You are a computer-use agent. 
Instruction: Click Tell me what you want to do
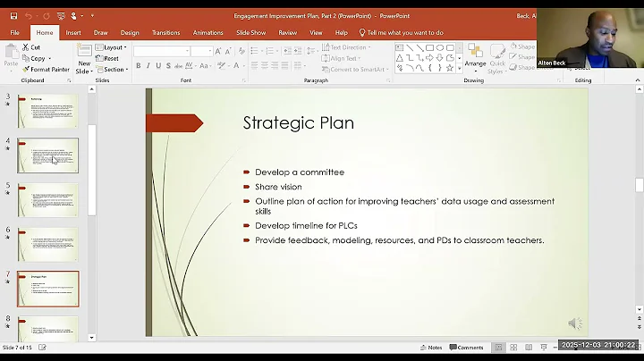pos(401,33)
